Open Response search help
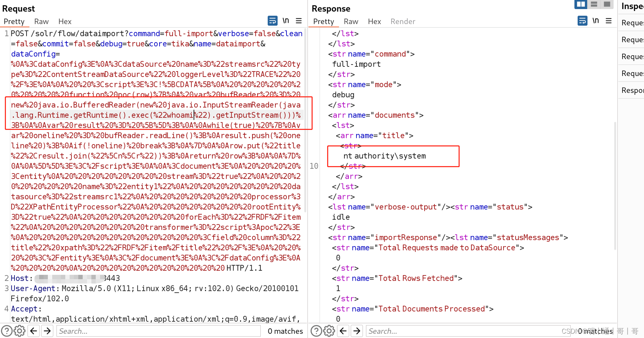 316,331
